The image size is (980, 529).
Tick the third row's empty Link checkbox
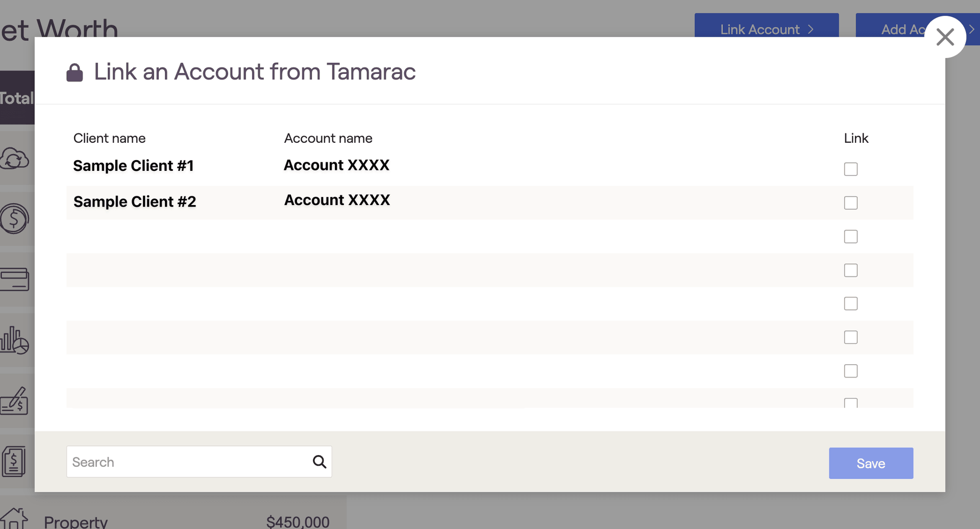point(850,236)
